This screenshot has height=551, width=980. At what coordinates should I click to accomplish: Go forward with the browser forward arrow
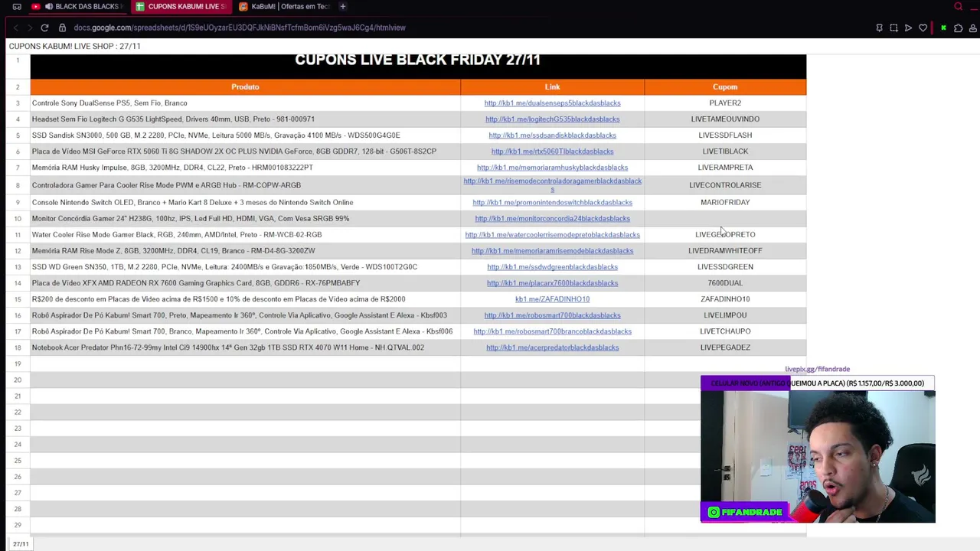pos(30,28)
